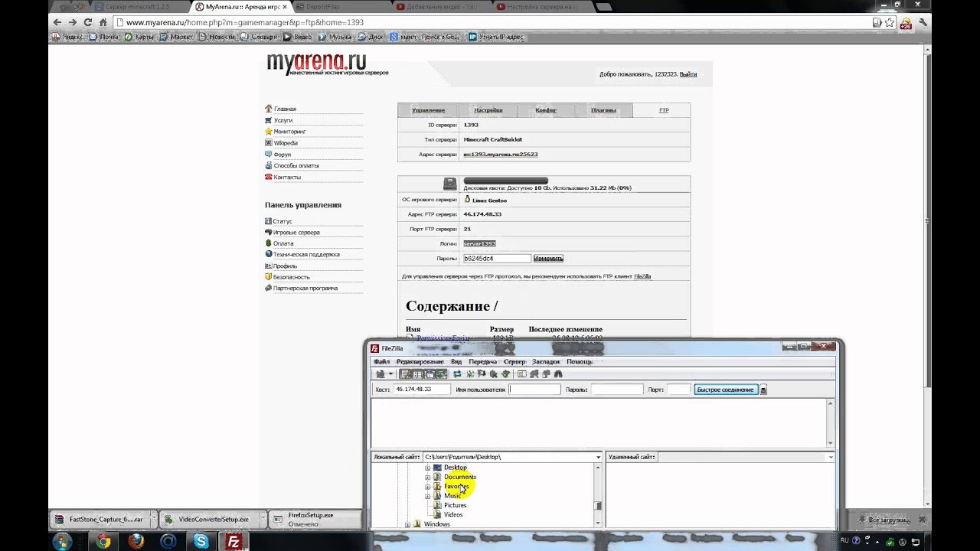Select the Videos folder in local tree
980x551 pixels.
click(453, 514)
